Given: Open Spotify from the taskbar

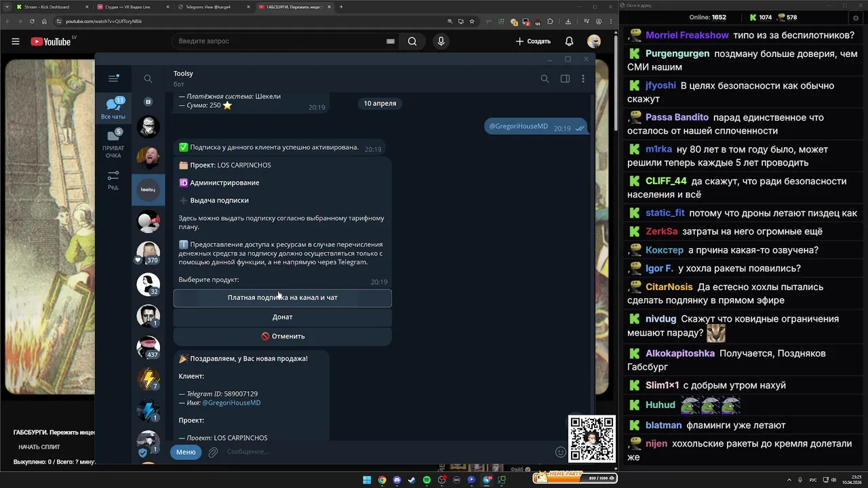Looking at the screenshot, I should click(427, 480).
